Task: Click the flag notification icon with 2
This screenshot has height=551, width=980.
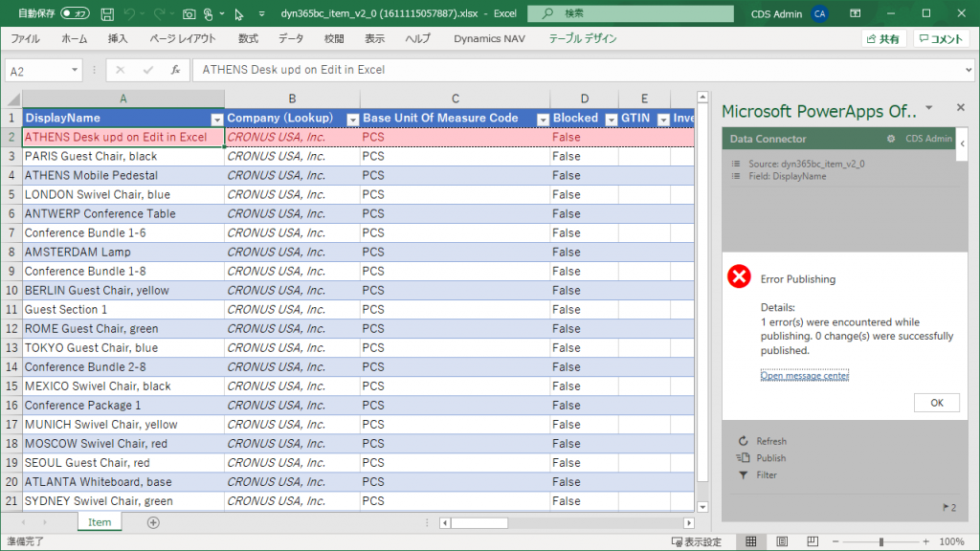Action: [x=948, y=507]
